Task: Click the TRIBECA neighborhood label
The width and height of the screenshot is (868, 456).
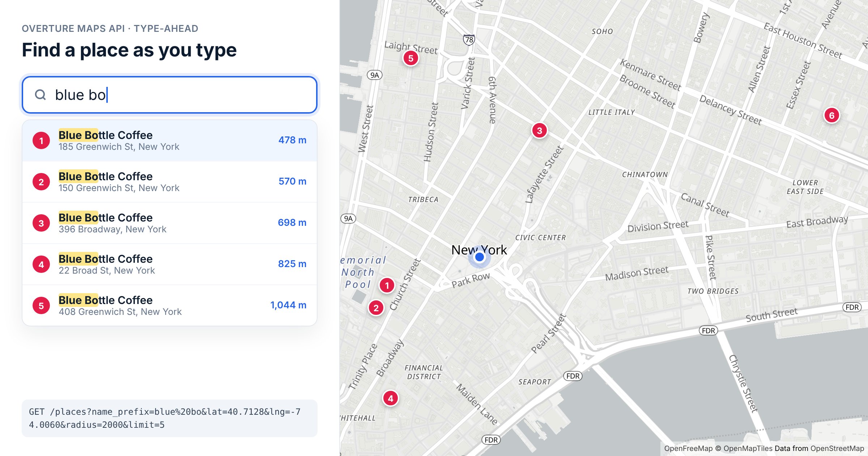Action: tap(423, 199)
